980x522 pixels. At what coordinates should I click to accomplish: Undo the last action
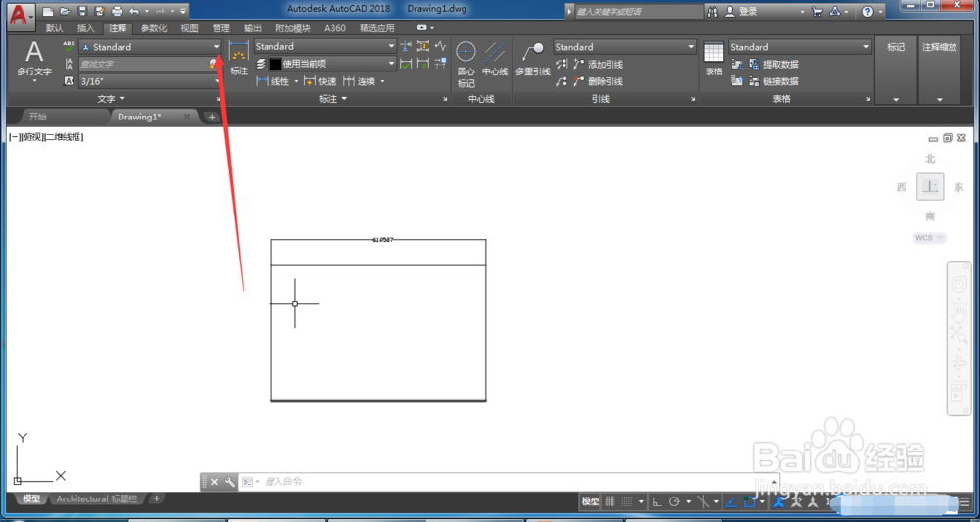[x=133, y=11]
